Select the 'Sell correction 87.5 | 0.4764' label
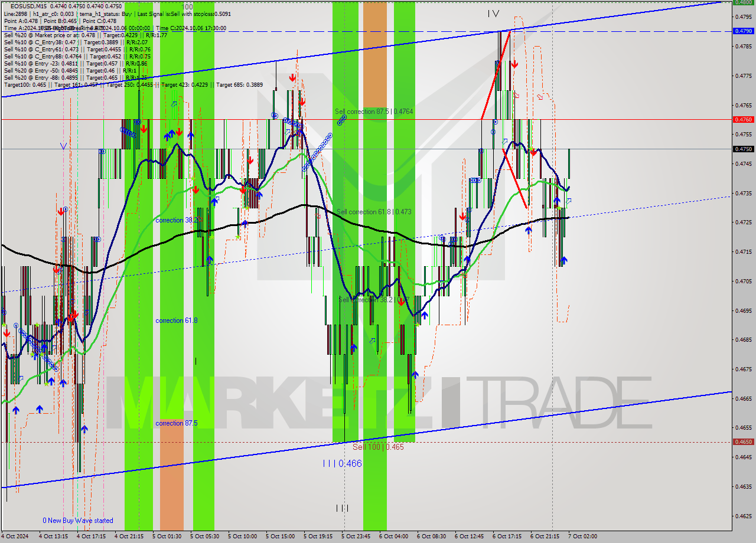The width and height of the screenshot is (756, 543). pyautogui.click(x=374, y=112)
